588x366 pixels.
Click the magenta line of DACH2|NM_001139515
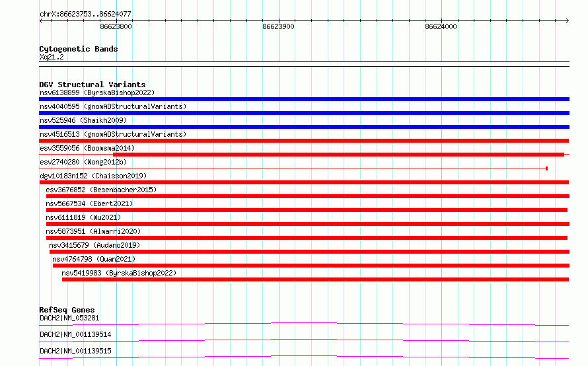click(x=304, y=357)
